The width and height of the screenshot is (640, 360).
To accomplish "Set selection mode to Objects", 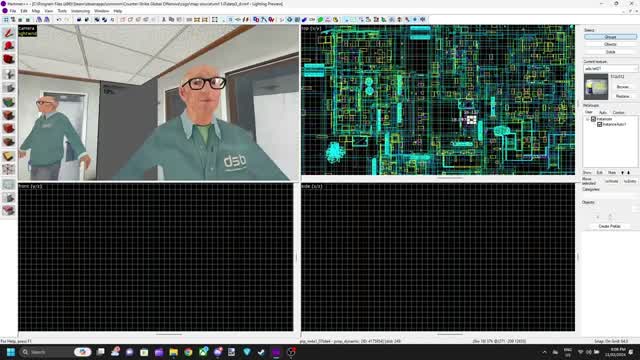I will pyautogui.click(x=610, y=44).
